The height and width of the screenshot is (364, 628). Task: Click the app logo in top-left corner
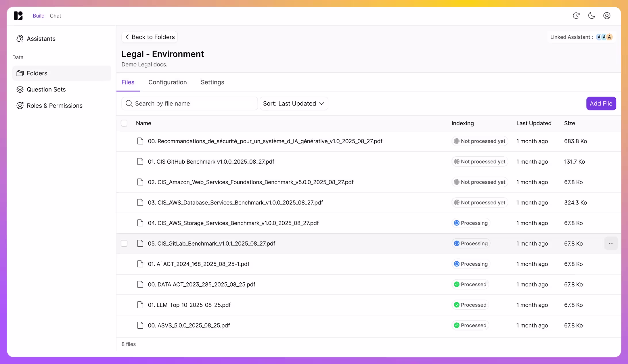pyautogui.click(x=18, y=16)
